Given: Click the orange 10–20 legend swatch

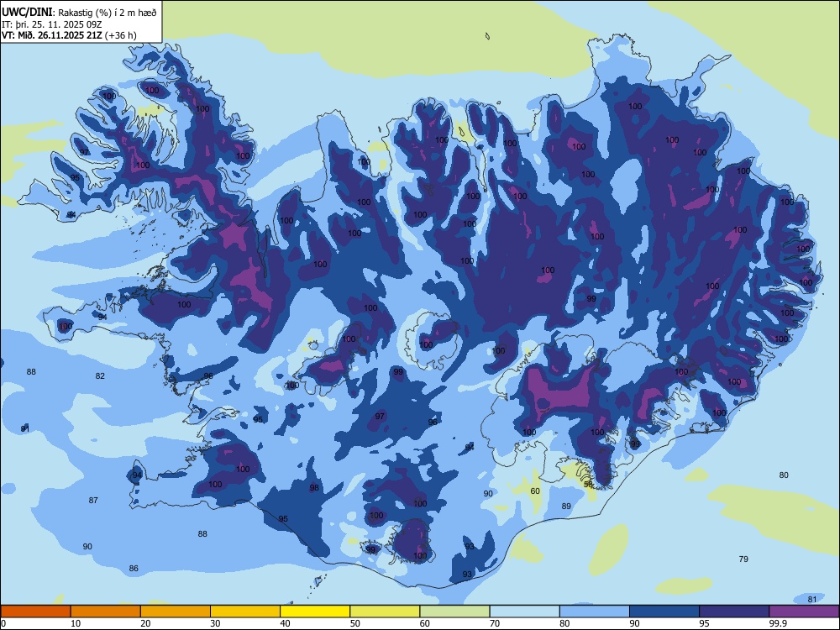Looking at the screenshot, I should pos(106,612).
